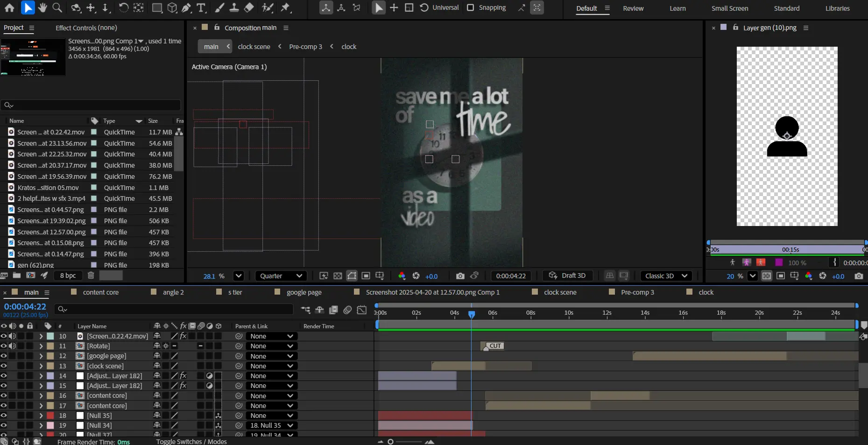Click the 8 bpc color depth setting
The width and height of the screenshot is (868, 445).
pyautogui.click(x=68, y=275)
